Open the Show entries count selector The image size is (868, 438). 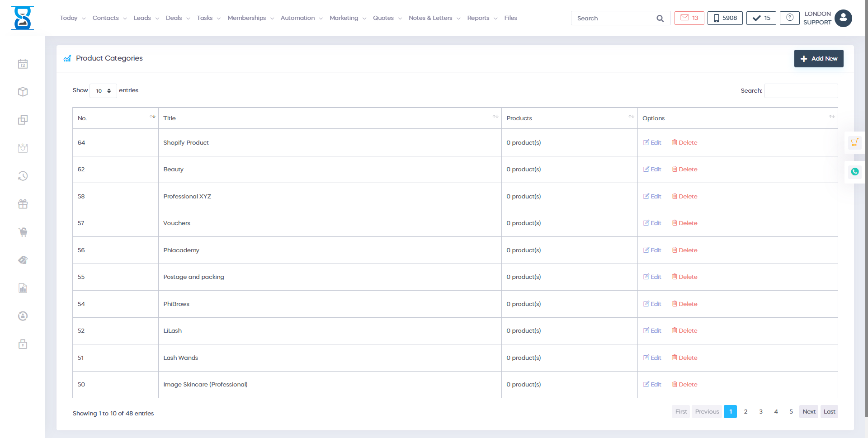103,90
